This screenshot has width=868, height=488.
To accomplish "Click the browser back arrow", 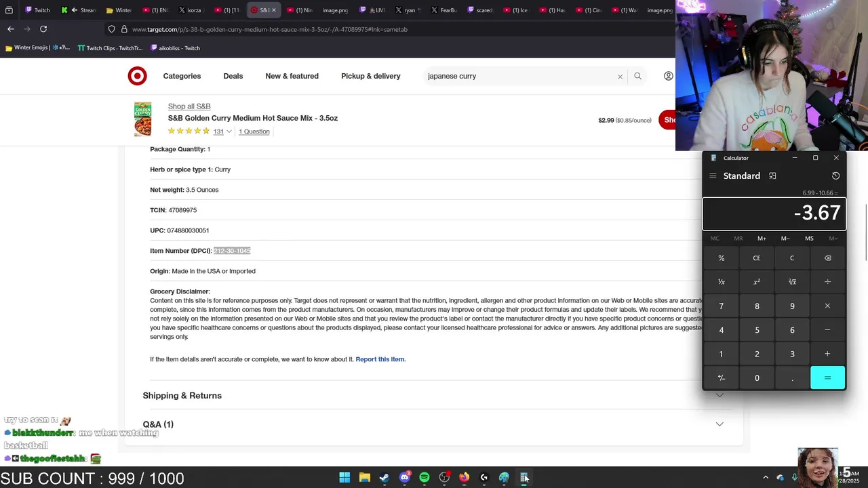I will [11, 29].
